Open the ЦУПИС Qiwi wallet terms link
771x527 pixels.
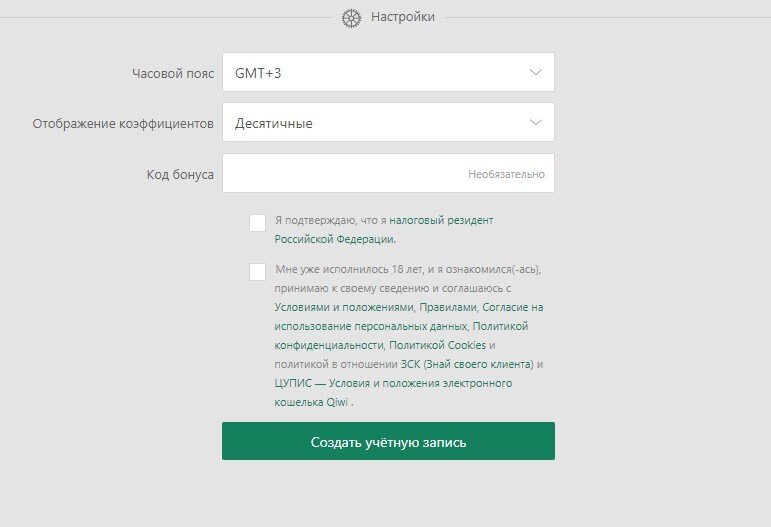point(393,383)
